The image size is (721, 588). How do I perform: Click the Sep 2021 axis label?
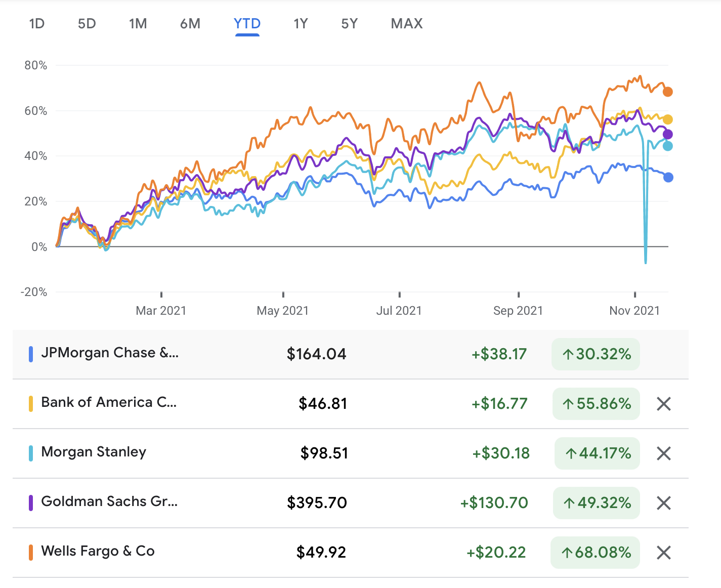[x=518, y=311]
